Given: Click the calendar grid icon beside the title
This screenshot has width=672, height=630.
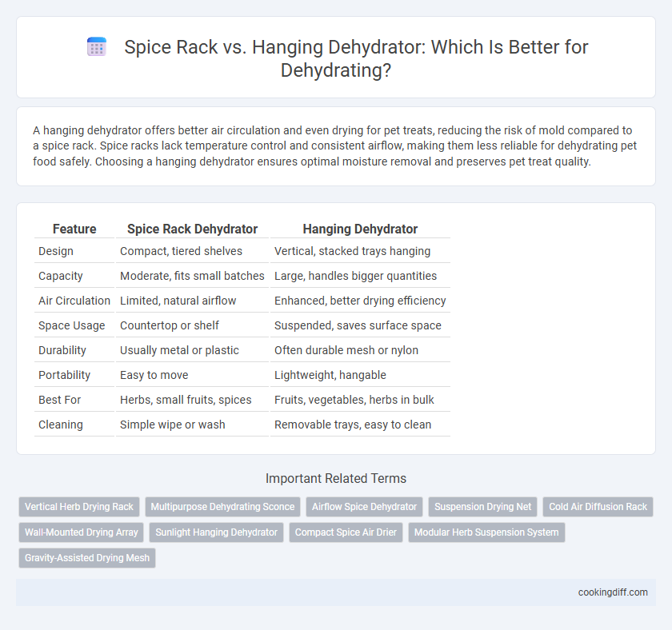Looking at the screenshot, I should click(97, 46).
